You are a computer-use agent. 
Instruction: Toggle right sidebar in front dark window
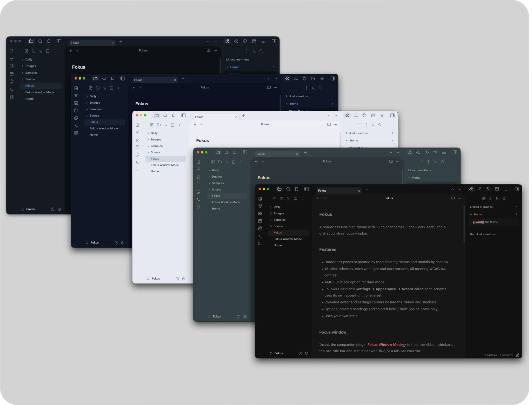point(517,189)
